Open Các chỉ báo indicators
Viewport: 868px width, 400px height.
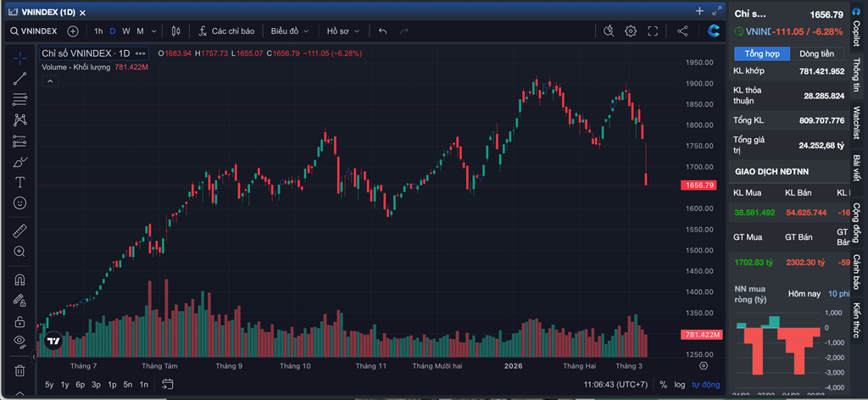226,31
